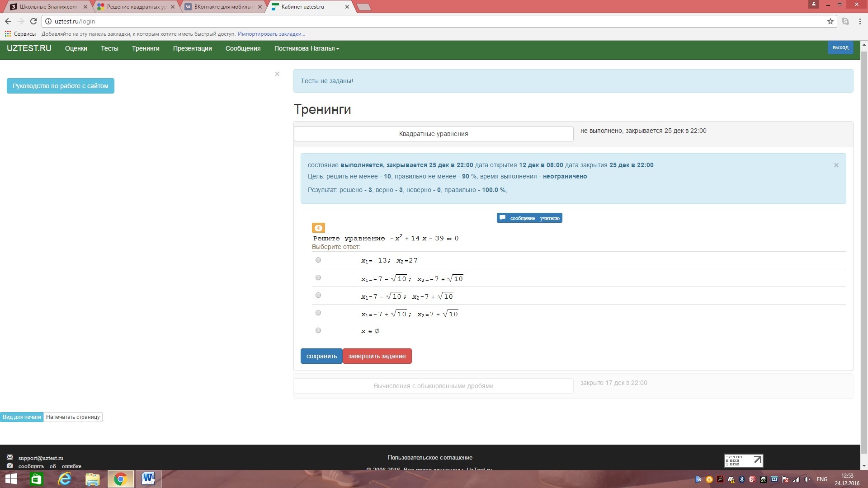
Task: Expand the Постникова Наталья user dropdown
Action: tap(307, 48)
